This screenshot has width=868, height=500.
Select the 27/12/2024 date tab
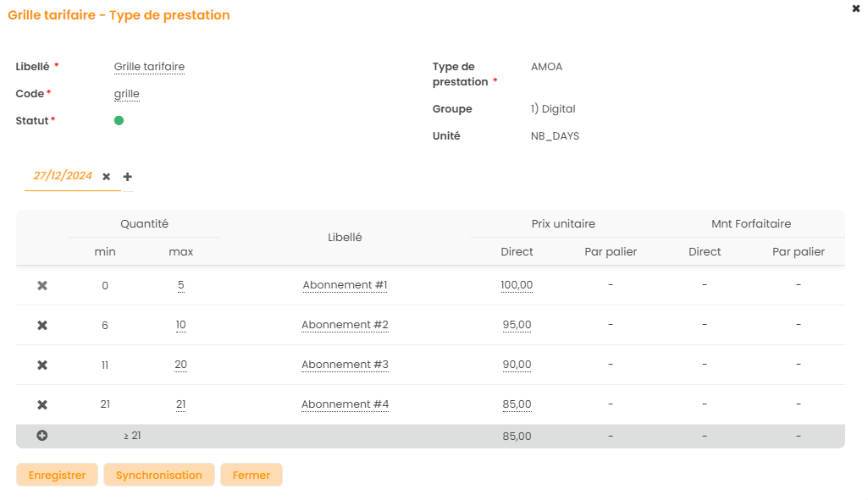(x=63, y=176)
